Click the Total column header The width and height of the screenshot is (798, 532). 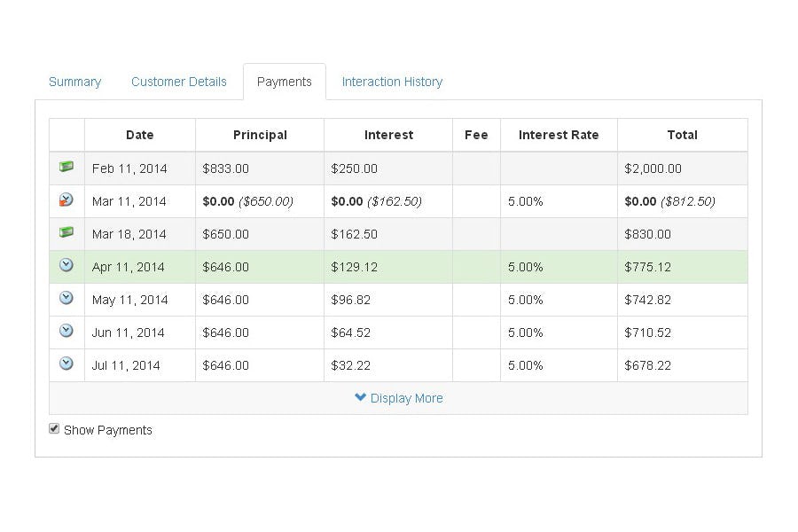682,135
